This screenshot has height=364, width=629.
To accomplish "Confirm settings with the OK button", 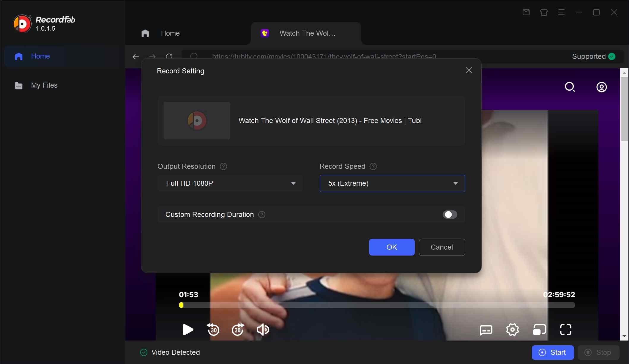I will 391,247.
